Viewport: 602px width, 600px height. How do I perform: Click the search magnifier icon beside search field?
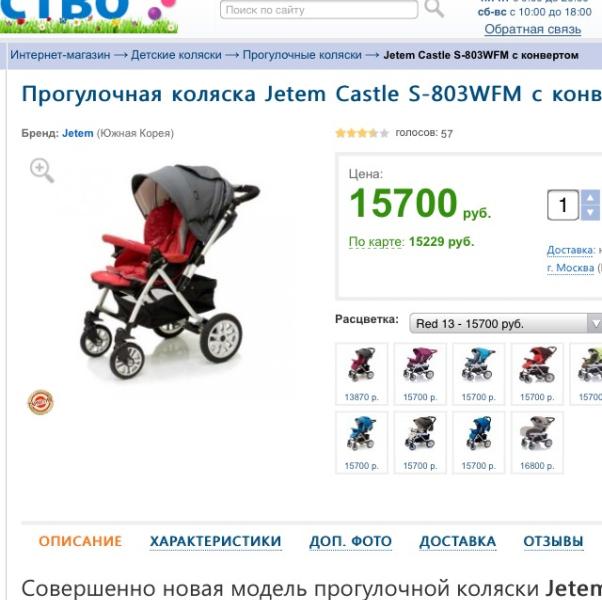[x=434, y=8]
